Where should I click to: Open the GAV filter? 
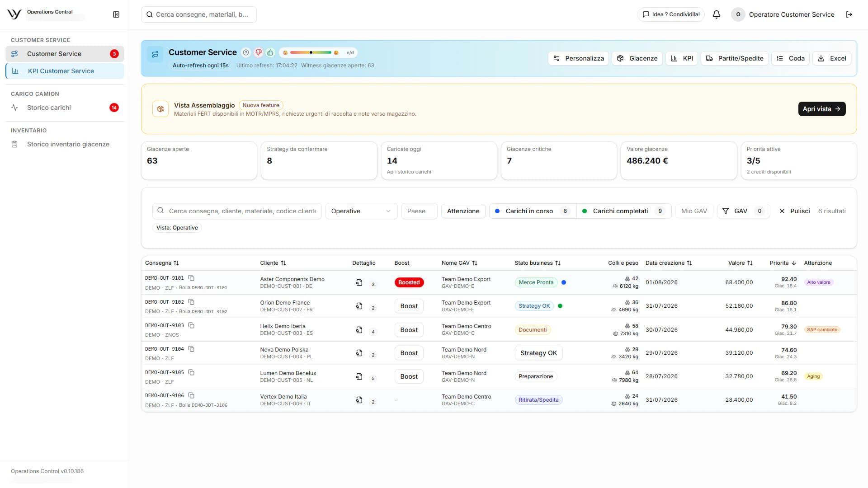(x=743, y=211)
